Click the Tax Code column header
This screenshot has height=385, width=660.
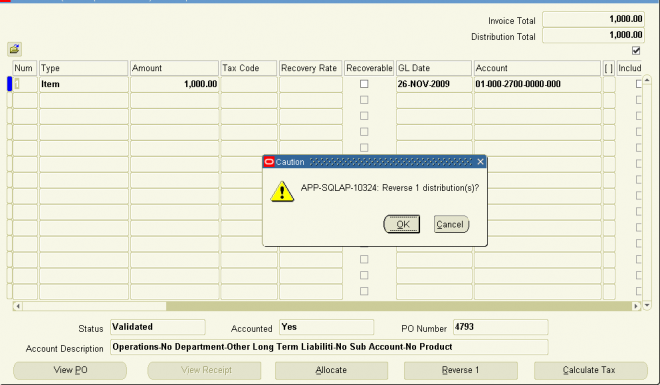point(249,68)
